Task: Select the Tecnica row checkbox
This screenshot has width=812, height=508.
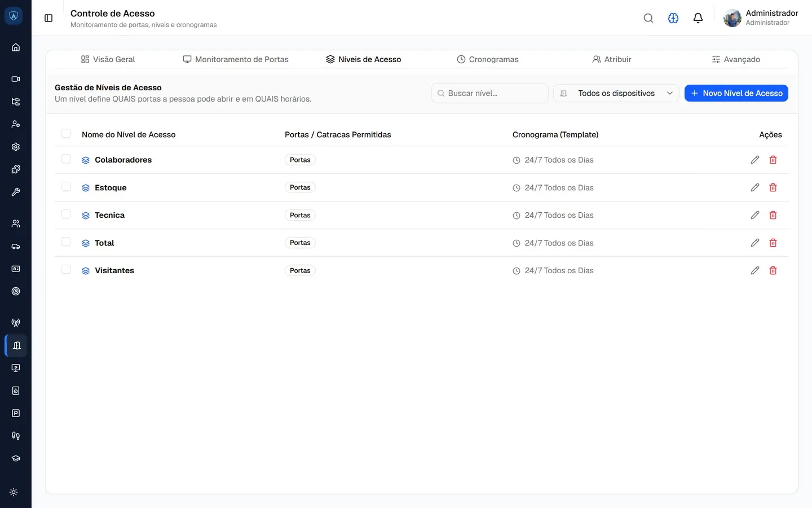Action: (66, 214)
